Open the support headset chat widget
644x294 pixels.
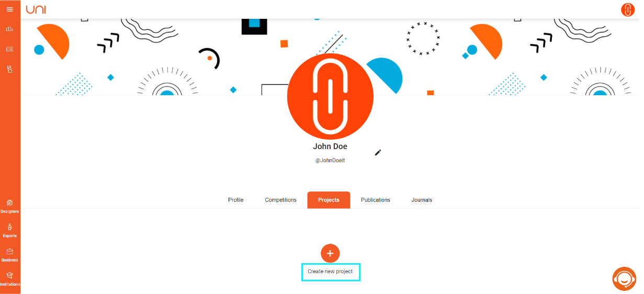624,279
